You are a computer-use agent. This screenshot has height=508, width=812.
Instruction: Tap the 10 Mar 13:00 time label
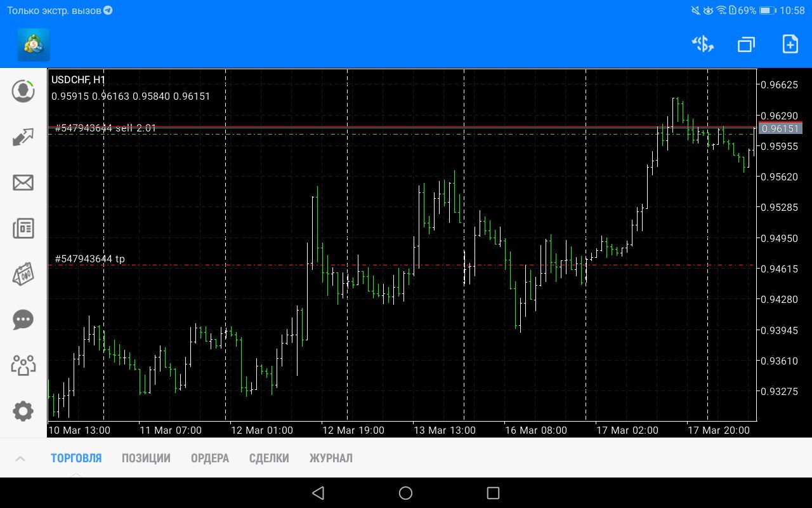pos(79,430)
